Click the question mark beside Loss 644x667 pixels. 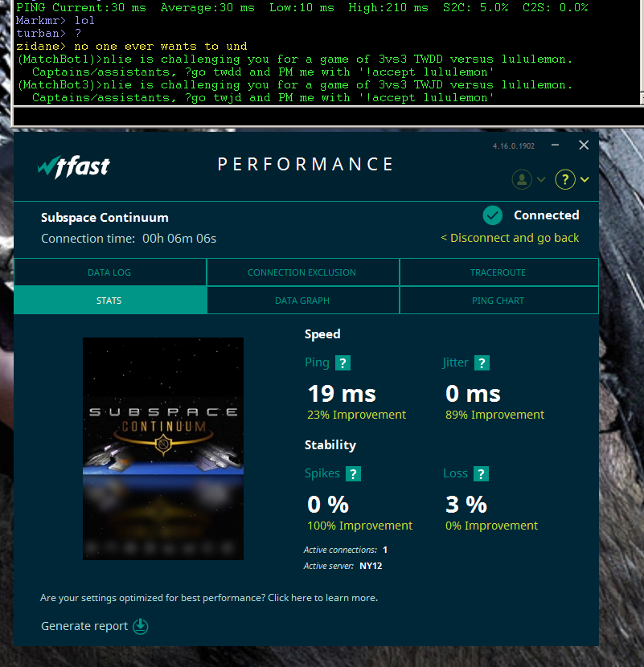pos(481,474)
